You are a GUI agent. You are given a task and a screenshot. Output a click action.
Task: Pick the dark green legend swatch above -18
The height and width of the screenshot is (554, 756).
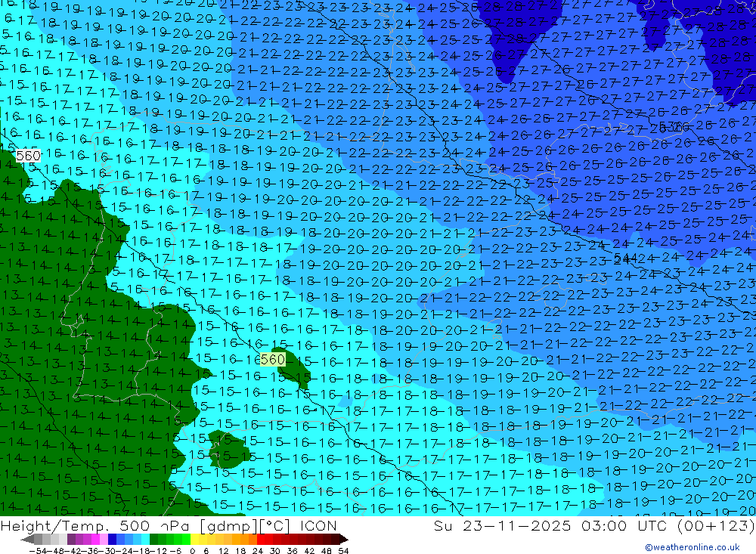[x=153, y=539]
